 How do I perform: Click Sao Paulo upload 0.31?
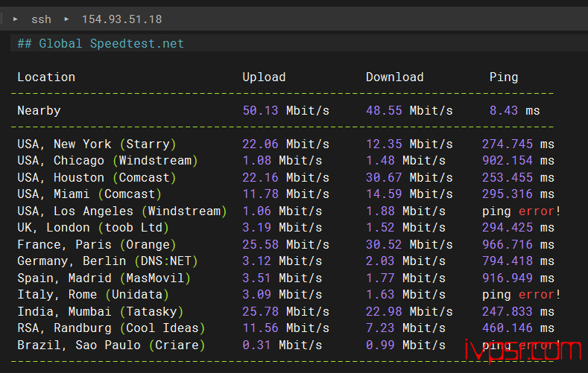click(x=257, y=345)
